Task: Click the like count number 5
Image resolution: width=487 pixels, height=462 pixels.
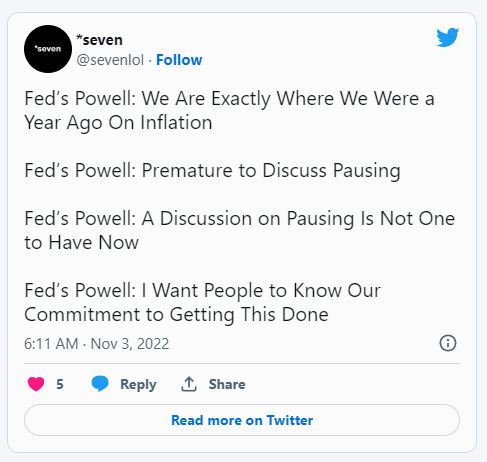Action: tap(60, 384)
